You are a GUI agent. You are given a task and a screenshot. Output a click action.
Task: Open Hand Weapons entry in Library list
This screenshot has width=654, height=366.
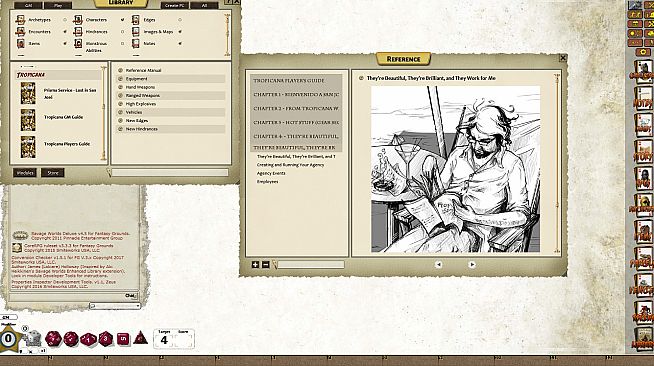coord(140,87)
